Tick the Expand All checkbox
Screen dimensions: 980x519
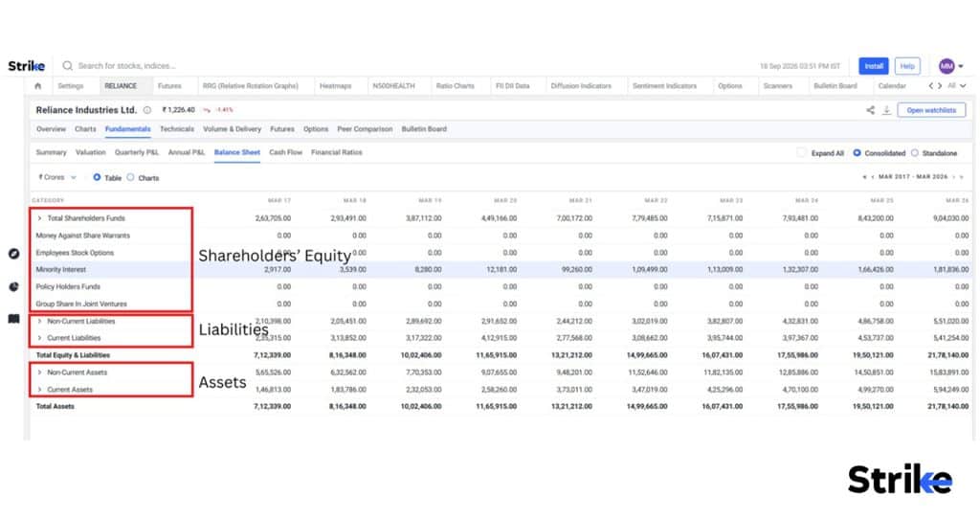801,152
